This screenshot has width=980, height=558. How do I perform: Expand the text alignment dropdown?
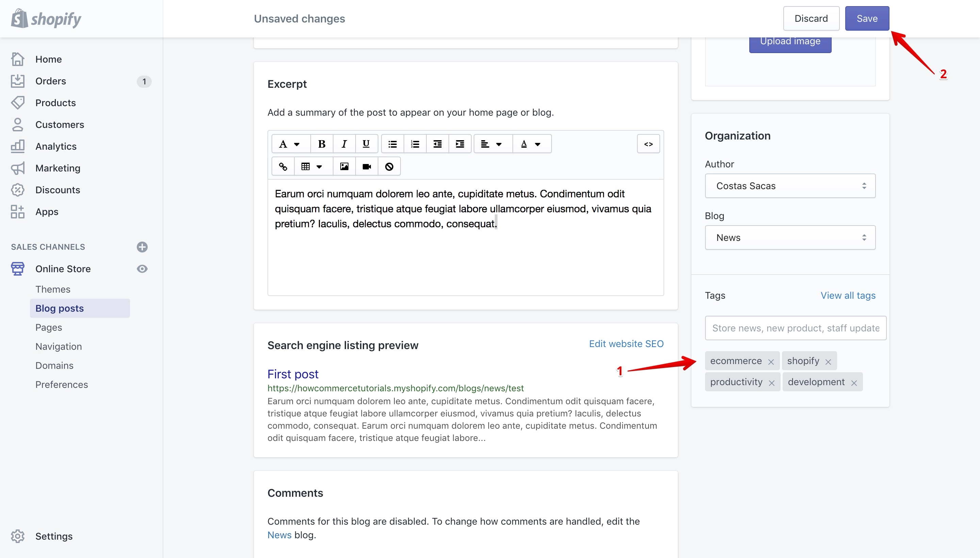(492, 144)
